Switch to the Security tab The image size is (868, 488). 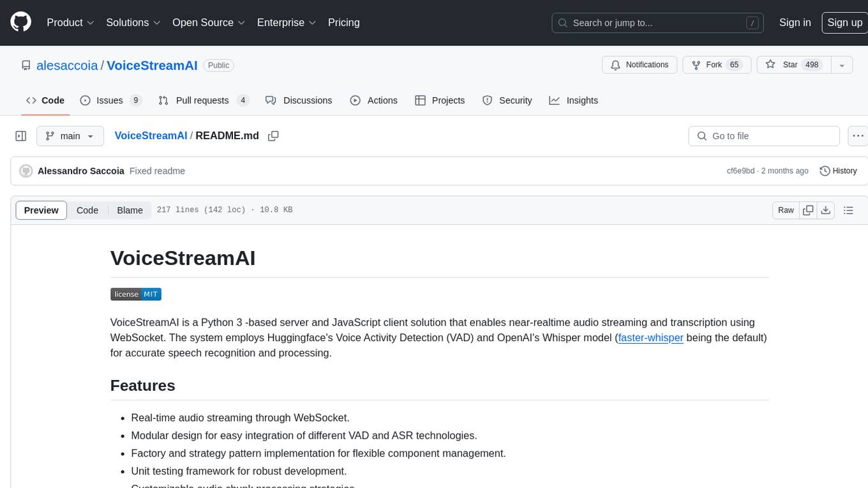point(507,100)
